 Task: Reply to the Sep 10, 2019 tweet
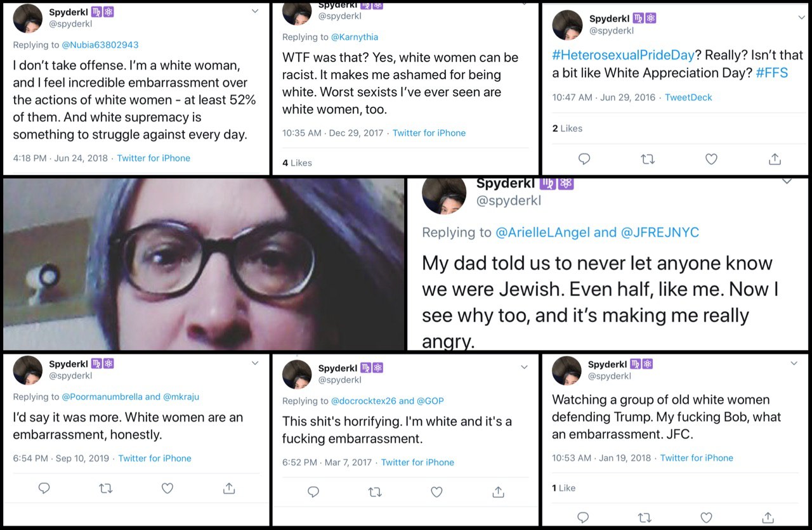44,488
